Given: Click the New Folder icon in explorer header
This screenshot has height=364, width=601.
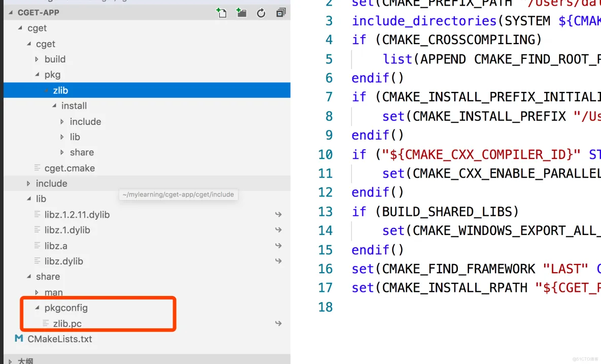Looking at the screenshot, I should [241, 13].
